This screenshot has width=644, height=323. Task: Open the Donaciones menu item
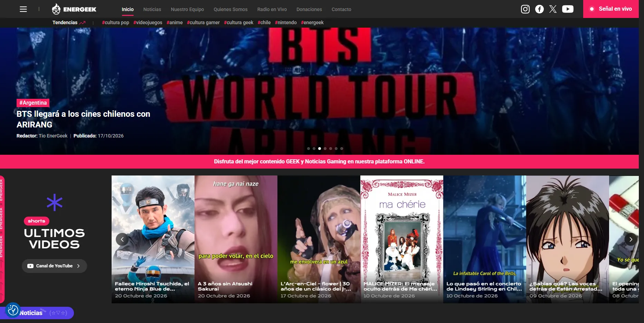tap(309, 9)
